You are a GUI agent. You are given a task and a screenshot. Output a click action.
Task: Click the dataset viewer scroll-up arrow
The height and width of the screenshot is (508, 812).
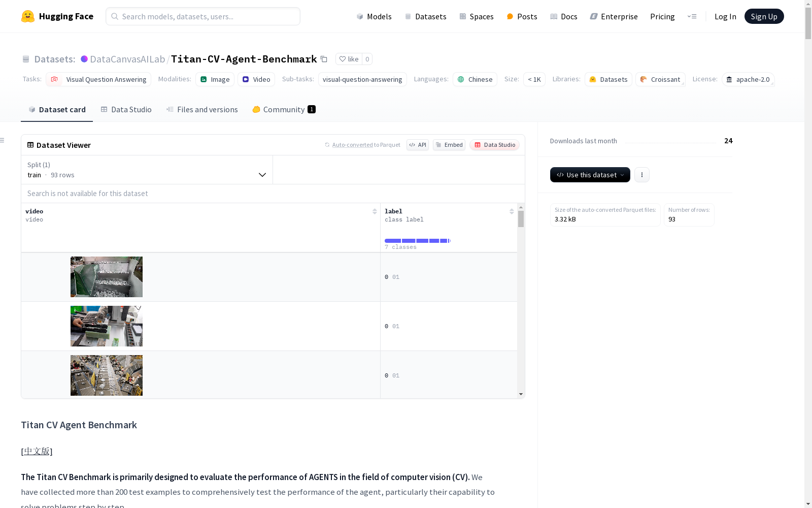tap(521, 208)
